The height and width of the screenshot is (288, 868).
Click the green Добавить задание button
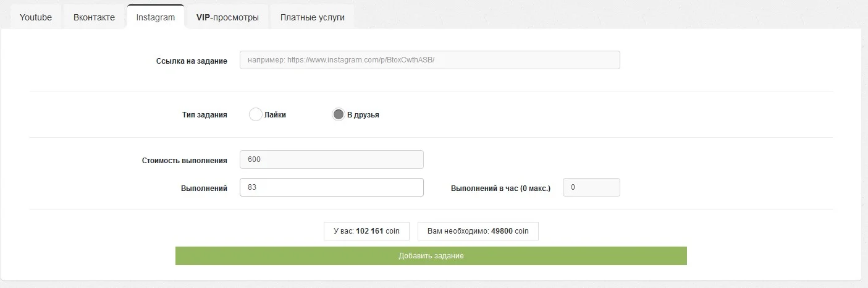tap(431, 256)
